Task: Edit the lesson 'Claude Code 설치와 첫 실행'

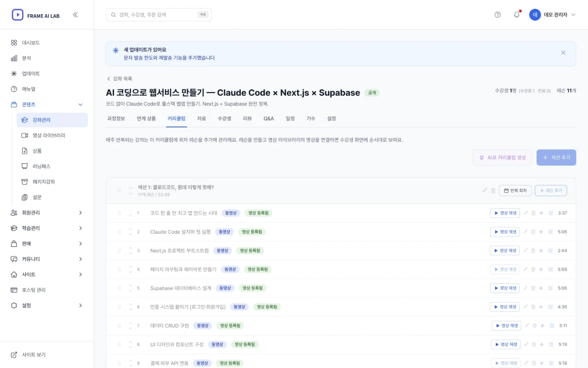Action: tap(526, 232)
